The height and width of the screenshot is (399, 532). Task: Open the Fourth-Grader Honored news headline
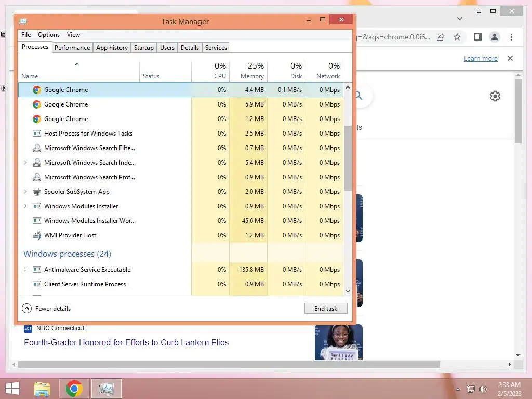point(126,343)
